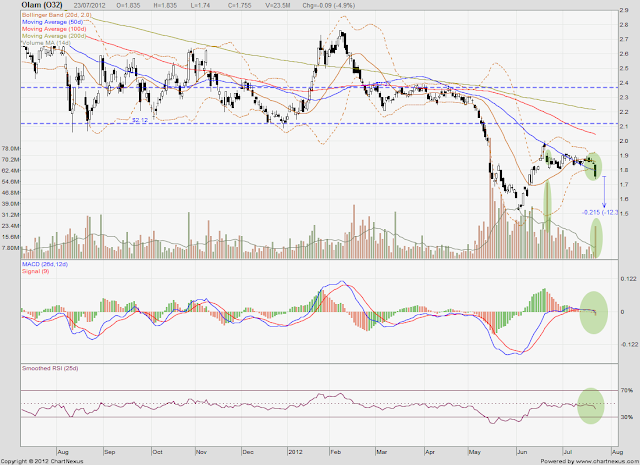Viewport: 640px width, 465px height.
Task: Click the Nov month label on time axis
Action: (x=202, y=452)
